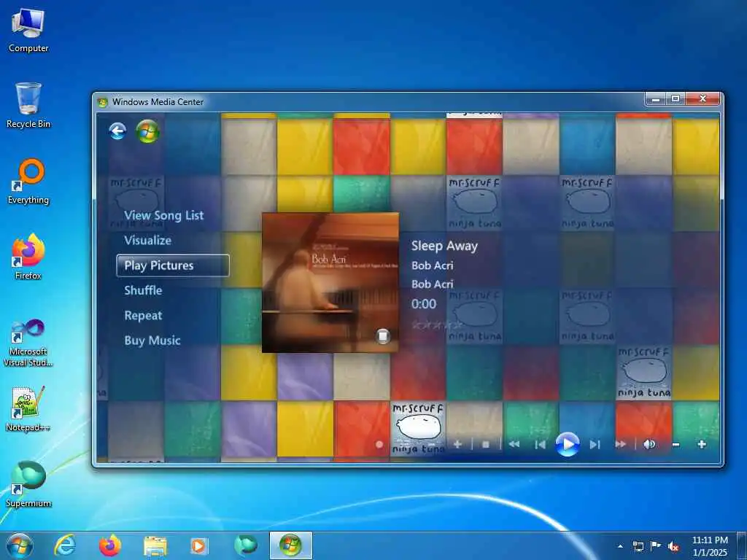This screenshot has width=747, height=560.
Task: Select the Notepad++ desktop shortcut
Action: click(x=28, y=410)
